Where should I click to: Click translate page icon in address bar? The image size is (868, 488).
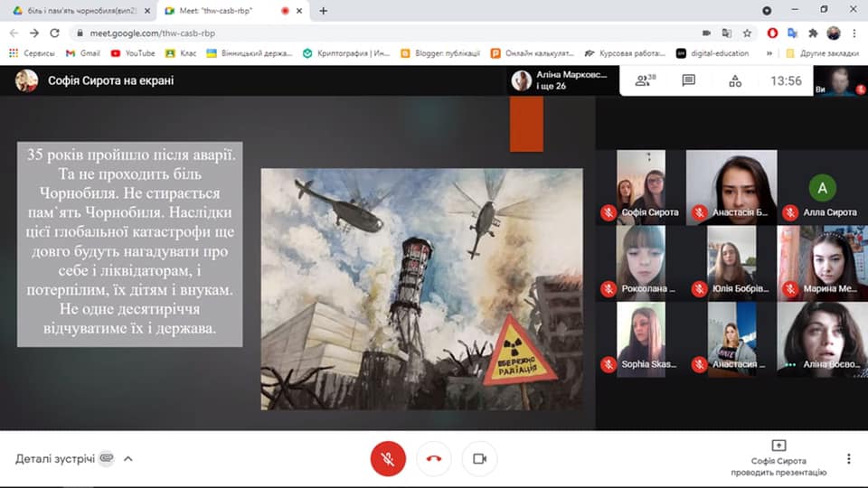point(727,33)
